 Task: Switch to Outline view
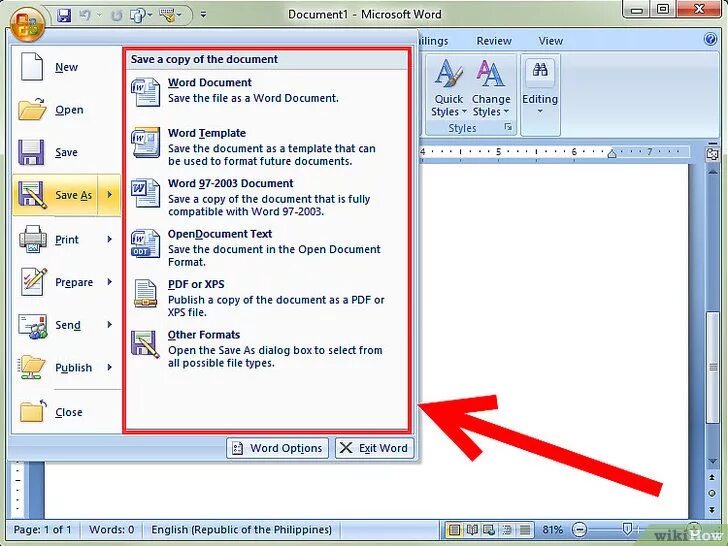pos(507,530)
